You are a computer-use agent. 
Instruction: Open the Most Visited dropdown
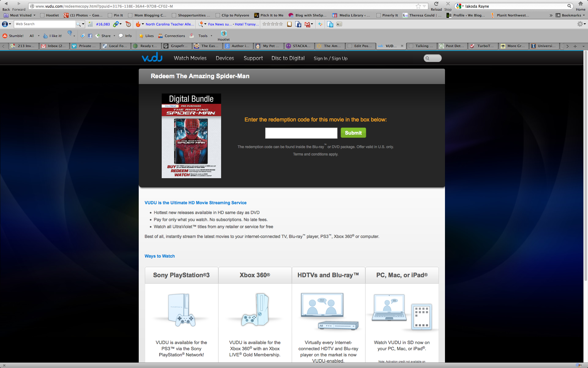click(x=20, y=15)
